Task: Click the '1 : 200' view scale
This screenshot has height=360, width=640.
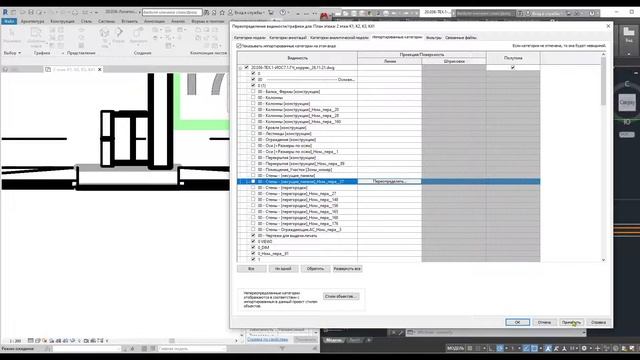Action: (15, 341)
